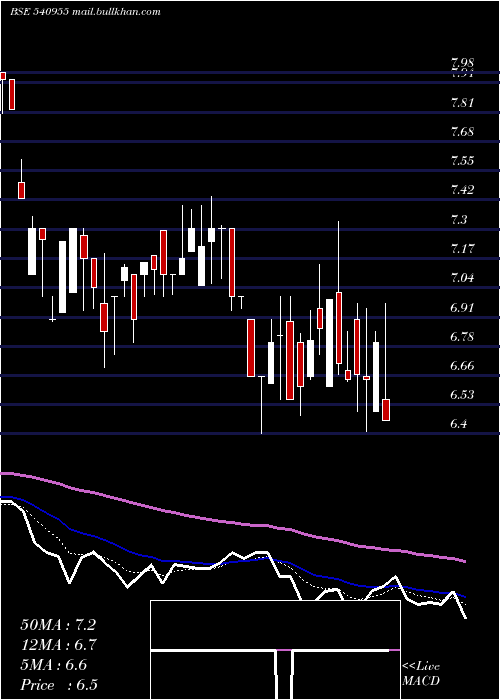
Task: Click the last red candlestick near 6.5
Action: tap(386, 410)
